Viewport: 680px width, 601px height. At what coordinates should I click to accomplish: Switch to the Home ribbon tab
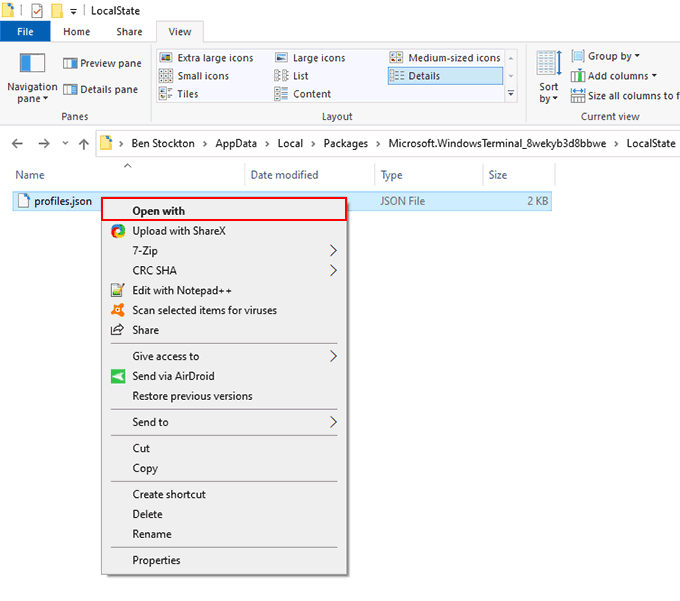point(76,32)
